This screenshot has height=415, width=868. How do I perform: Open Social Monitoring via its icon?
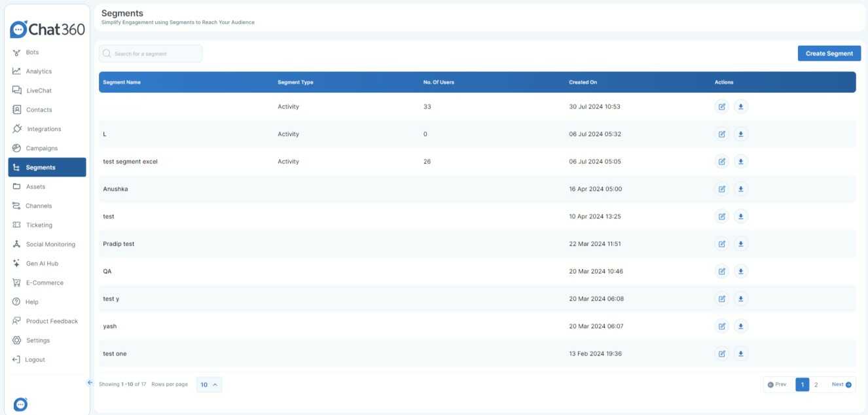[16, 244]
